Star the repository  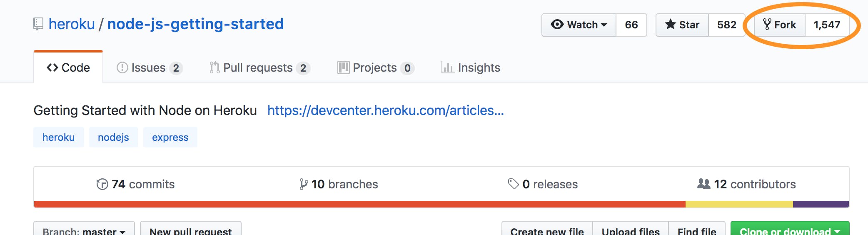682,25
